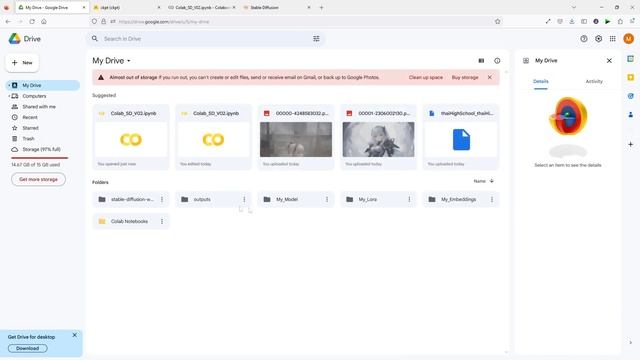Switch to the Activity tab
Screen dimensions: 640x360
tap(594, 81)
